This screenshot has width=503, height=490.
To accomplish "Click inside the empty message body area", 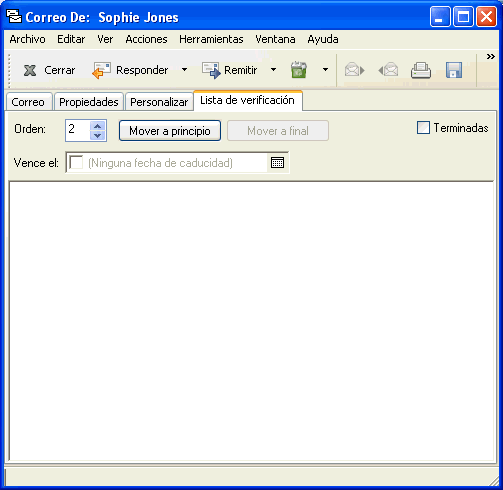I will click(251, 321).
